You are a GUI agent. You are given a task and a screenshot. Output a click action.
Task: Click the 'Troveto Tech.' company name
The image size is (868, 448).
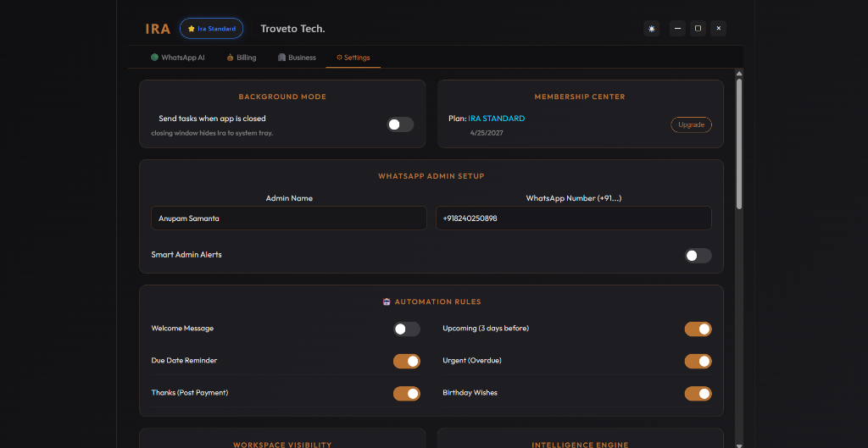point(292,29)
